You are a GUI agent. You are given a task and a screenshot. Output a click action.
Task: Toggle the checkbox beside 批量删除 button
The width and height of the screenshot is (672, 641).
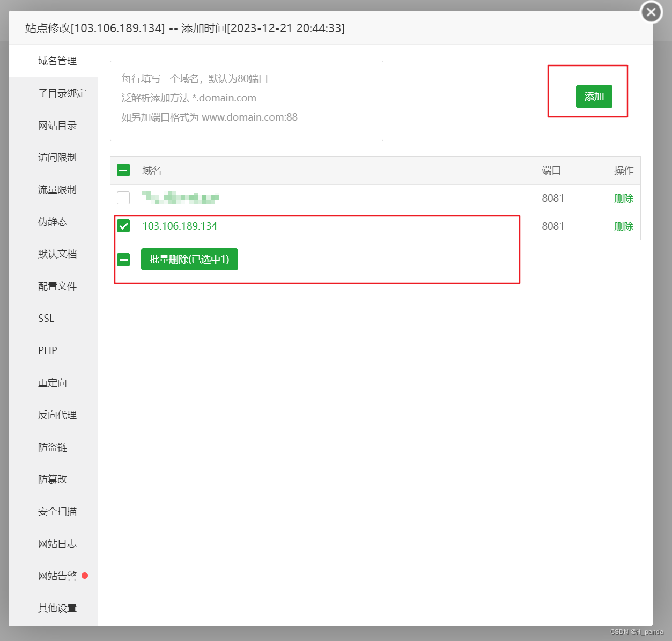(123, 260)
